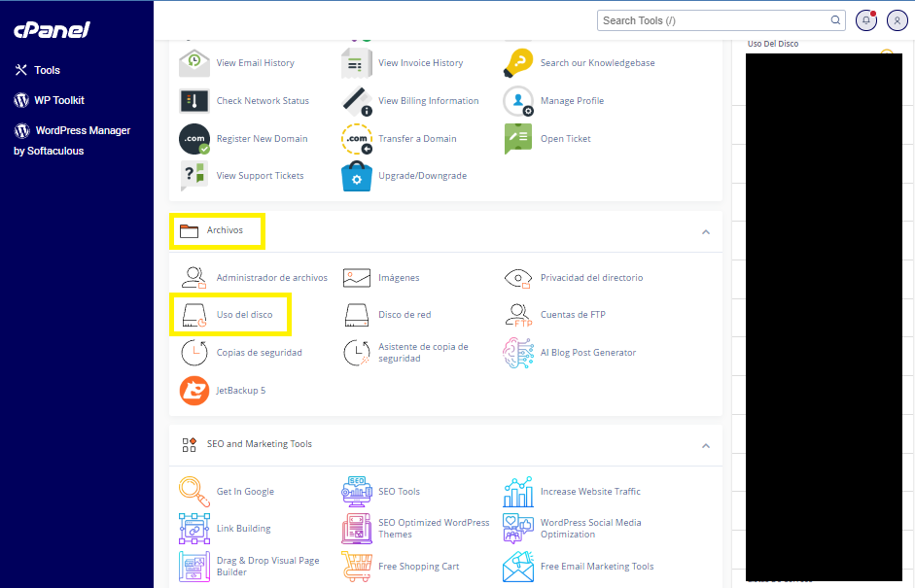The height and width of the screenshot is (588, 915).
Task: Click the Increase Website Traffic chart icon
Action: pos(518,492)
